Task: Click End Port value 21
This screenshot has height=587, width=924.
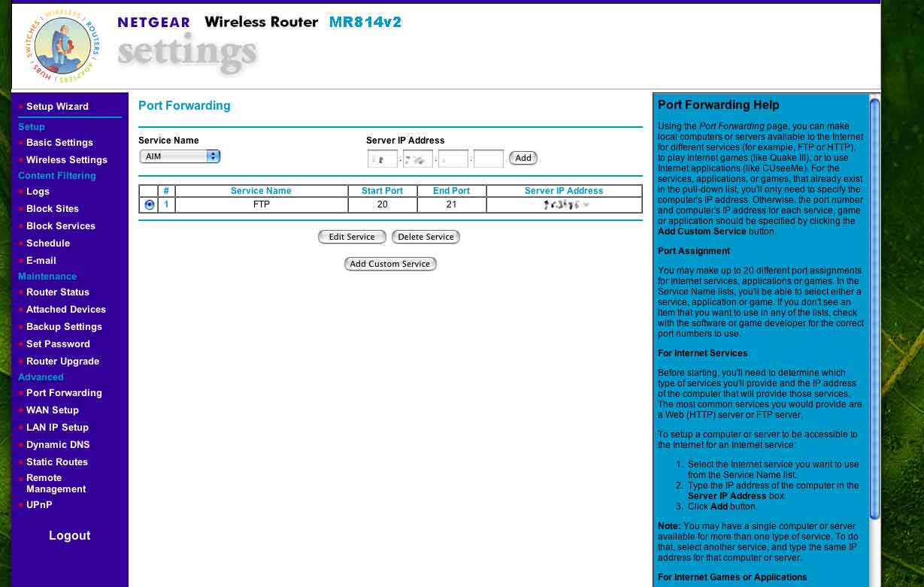Action: [x=452, y=204]
